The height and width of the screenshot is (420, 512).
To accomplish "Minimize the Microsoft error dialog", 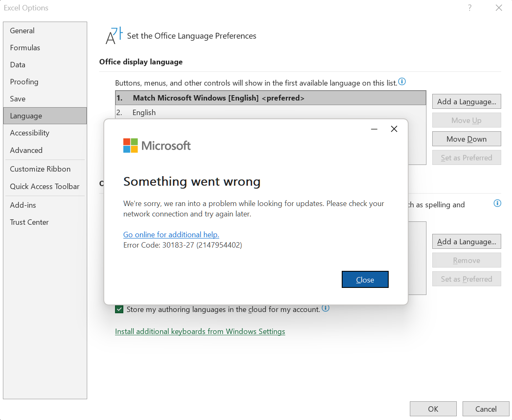I will (374, 129).
